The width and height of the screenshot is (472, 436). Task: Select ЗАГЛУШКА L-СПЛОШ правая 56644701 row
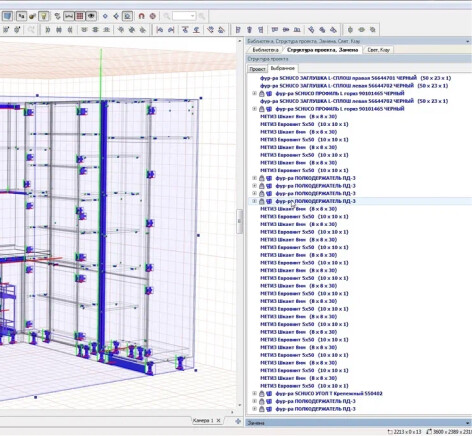click(x=355, y=78)
